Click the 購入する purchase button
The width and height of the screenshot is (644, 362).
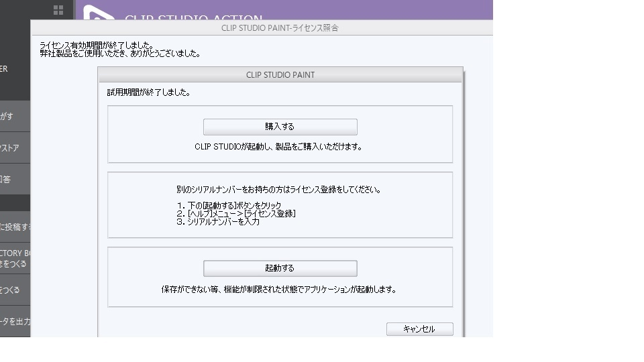click(280, 127)
